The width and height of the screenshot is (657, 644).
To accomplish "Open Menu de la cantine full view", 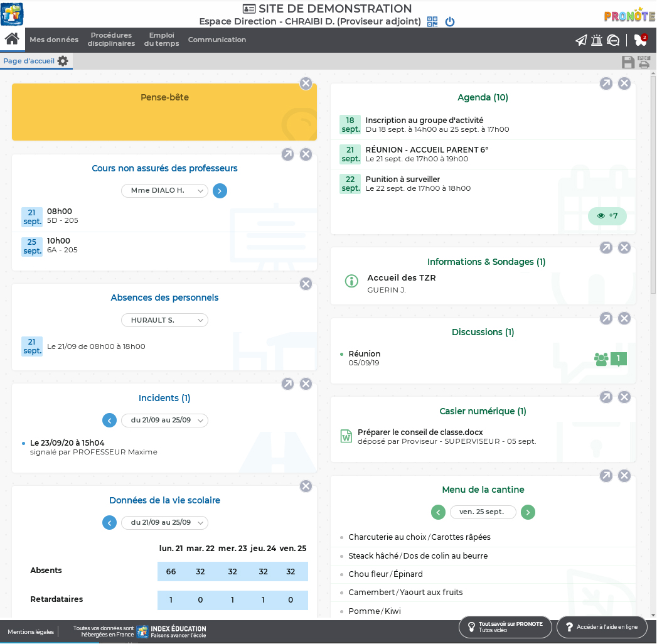I will pyautogui.click(x=606, y=476).
